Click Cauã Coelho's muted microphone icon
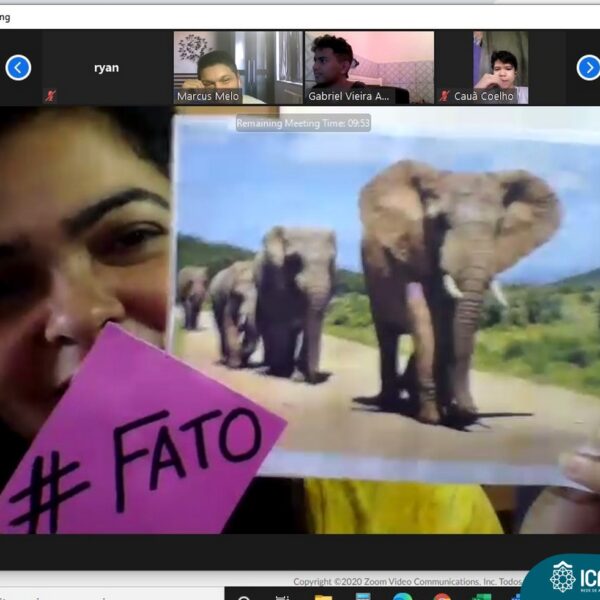The height and width of the screenshot is (600, 600). point(445,96)
